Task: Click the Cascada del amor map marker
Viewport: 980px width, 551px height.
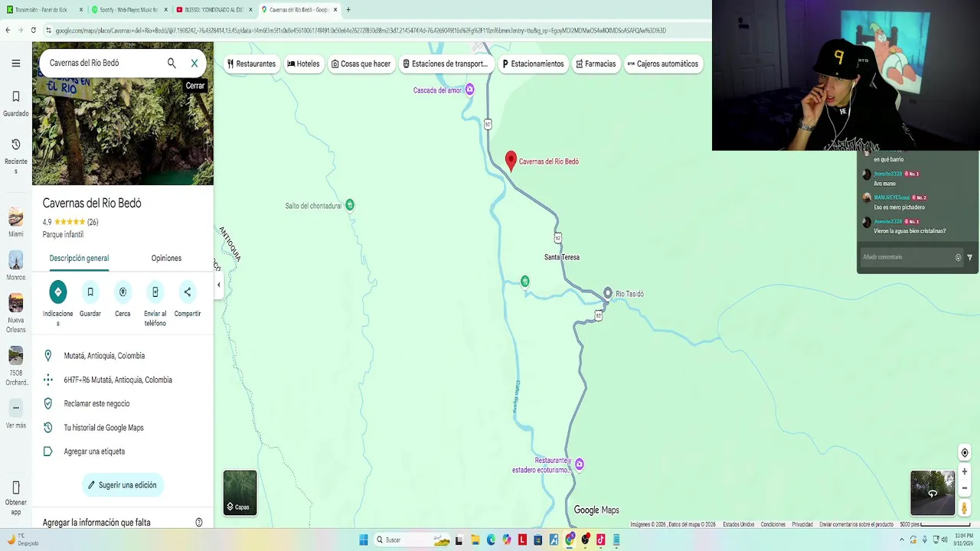Action: tap(470, 90)
